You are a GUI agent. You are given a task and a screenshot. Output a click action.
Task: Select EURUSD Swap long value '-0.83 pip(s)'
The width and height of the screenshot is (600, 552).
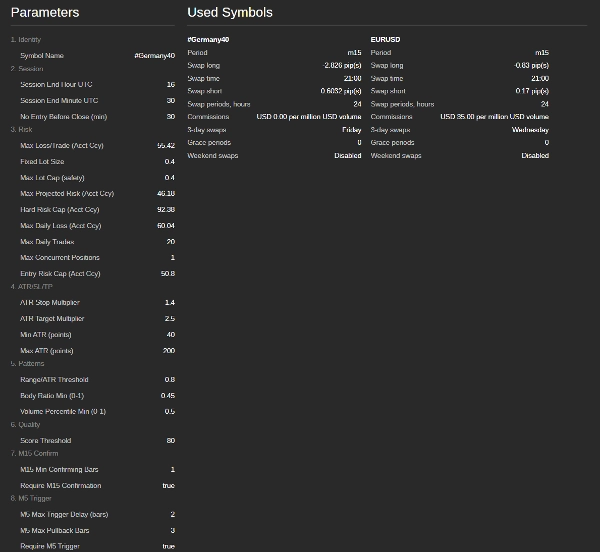tap(532, 65)
